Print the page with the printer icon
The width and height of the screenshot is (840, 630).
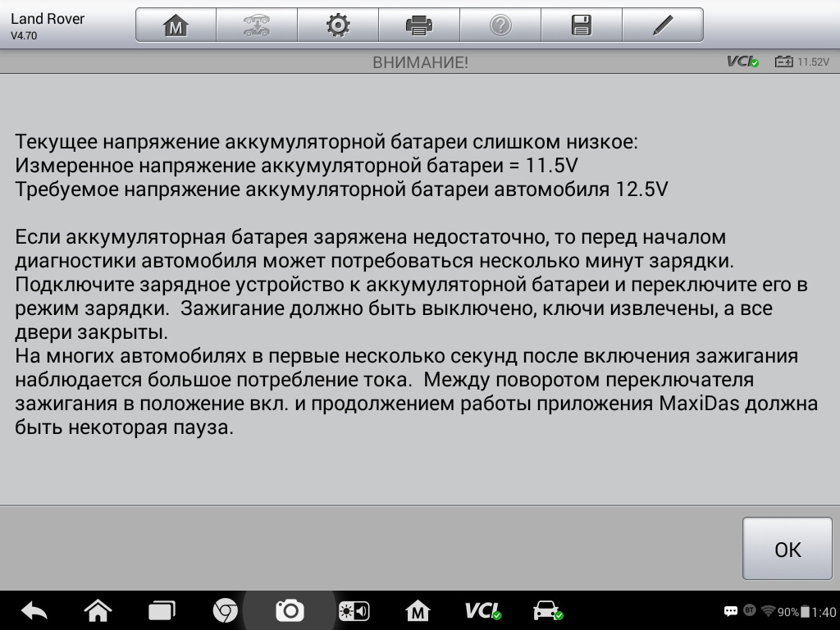pos(418,25)
